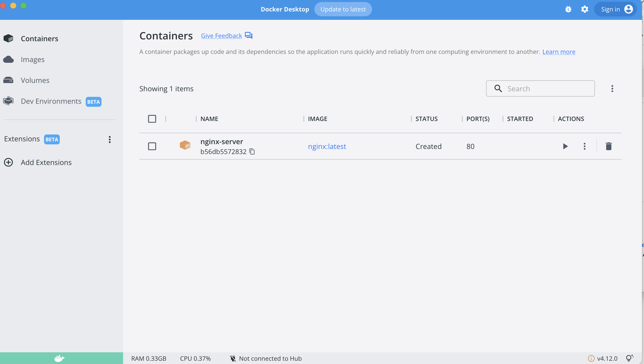644x364 pixels.
Task: Click Update to latest button
Action: [x=343, y=9]
